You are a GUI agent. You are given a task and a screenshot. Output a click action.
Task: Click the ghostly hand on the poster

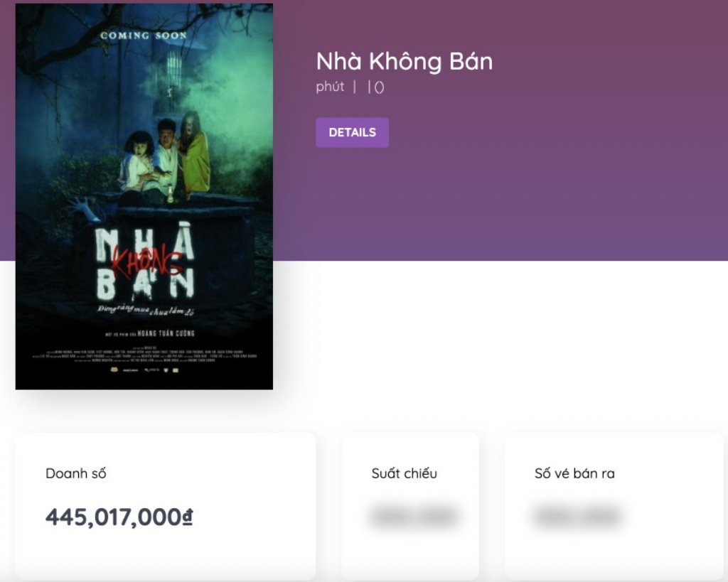tap(82, 207)
